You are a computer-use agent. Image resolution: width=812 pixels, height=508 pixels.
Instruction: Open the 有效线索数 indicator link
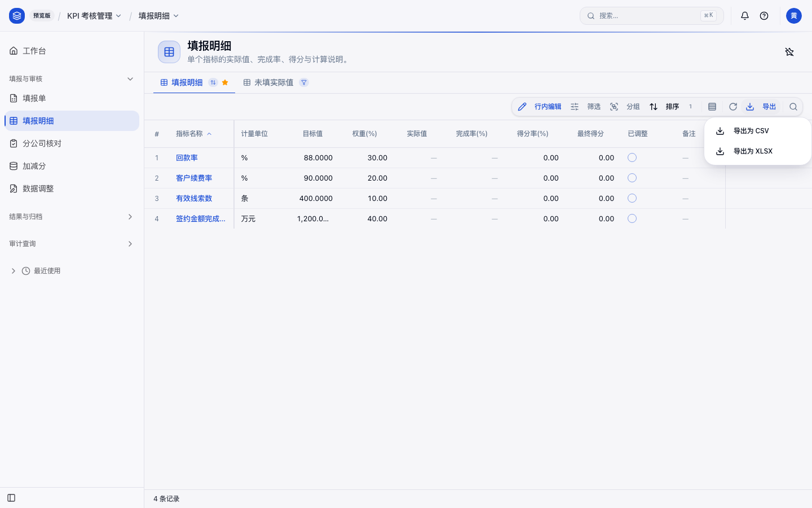point(194,199)
